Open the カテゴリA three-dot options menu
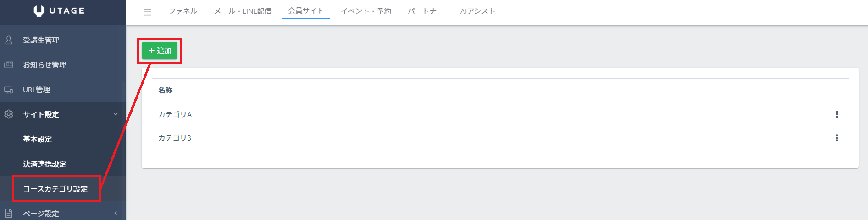The width and height of the screenshot is (868, 220). pyautogui.click(x=837, y=114)
